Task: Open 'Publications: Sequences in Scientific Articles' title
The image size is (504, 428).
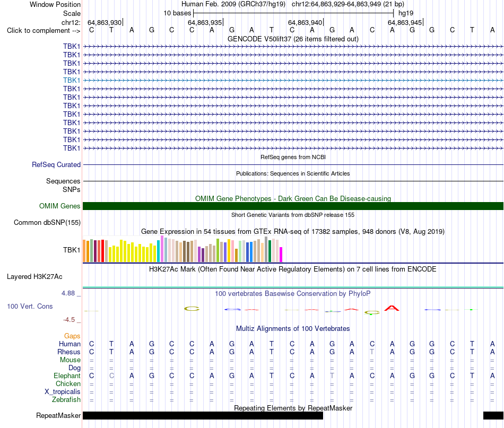Action: 293,173
